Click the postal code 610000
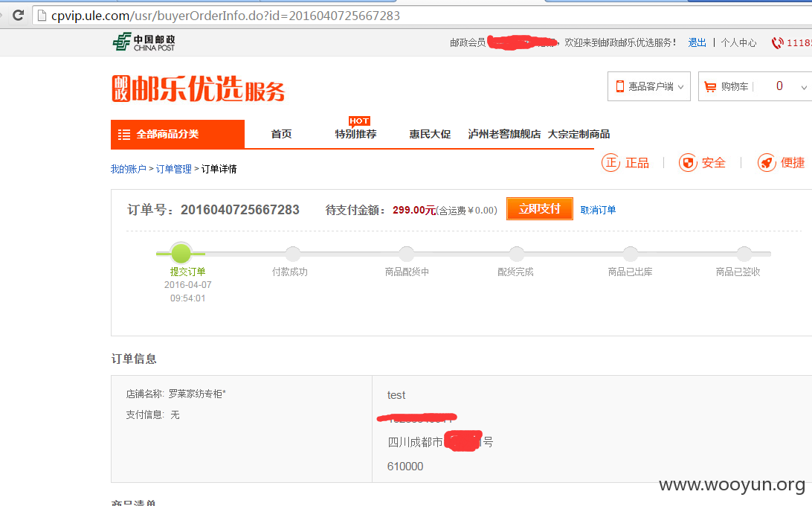The width and height of the screenshot is (812, 506). tap(405, 467)
